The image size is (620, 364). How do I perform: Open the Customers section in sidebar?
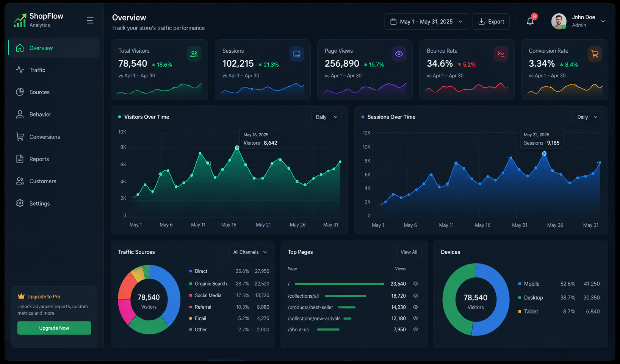[x=54, y=181]
